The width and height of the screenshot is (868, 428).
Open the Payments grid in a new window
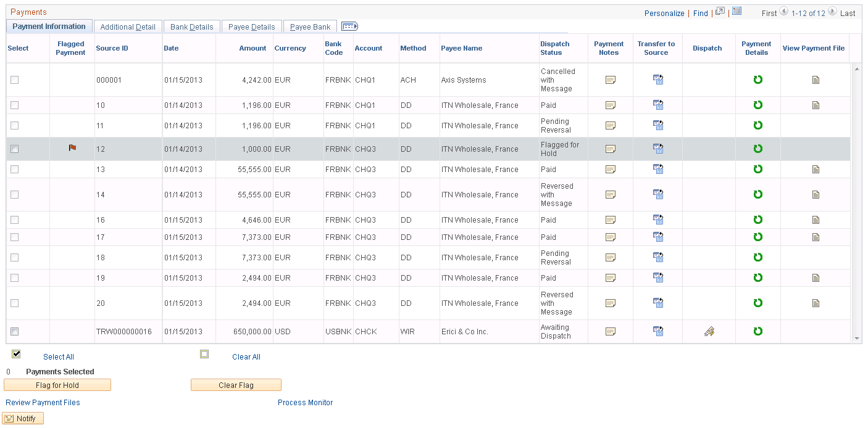click(720, 11)
